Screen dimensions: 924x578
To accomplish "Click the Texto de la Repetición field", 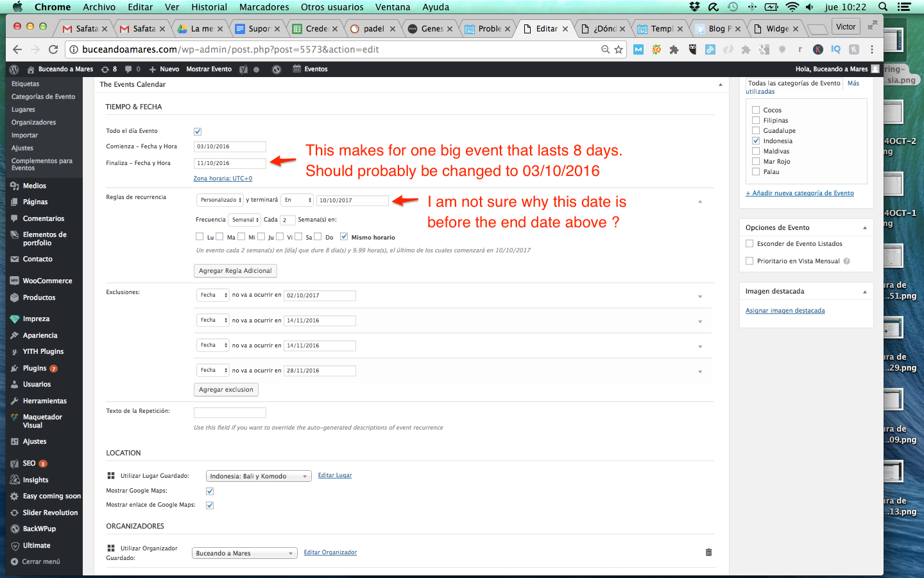I will click(230, 412).
